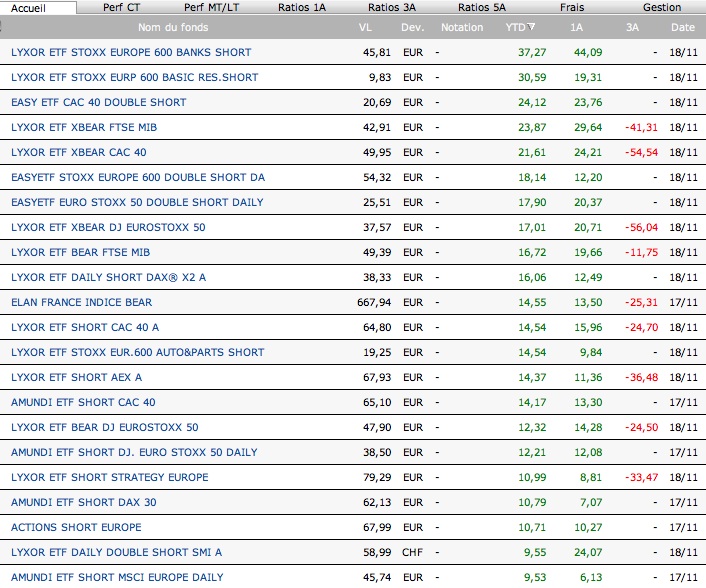The height and width of the screenshot is (588, 706).
Task: Open LYXOR ETF BEAR DJ EUROSTOXX 50
Action: pos(104,427)
